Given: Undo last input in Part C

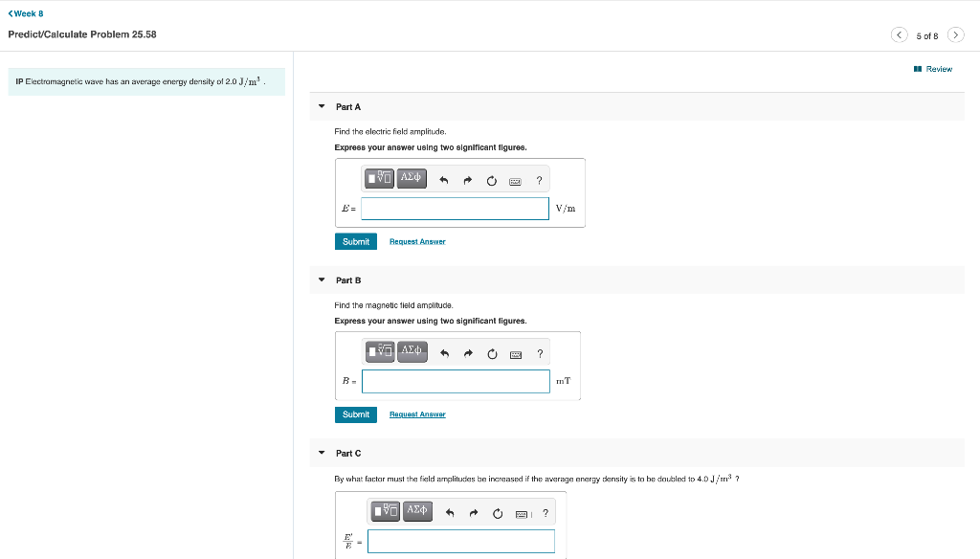Looking at the screenshot, I should tap(450, 513).
